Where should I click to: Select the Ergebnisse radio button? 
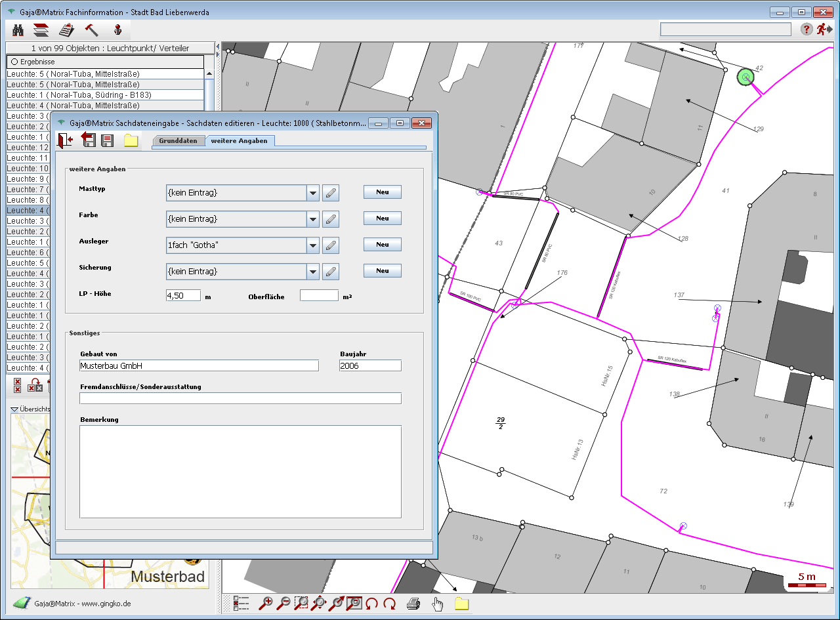(x=14, y=62)
